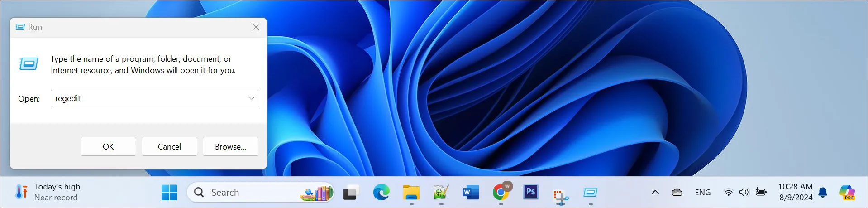The width and height of the screenshot is (868, 208).
Task: Click the search highlights illustration in the Search box
Action: [x=316, y=193]
